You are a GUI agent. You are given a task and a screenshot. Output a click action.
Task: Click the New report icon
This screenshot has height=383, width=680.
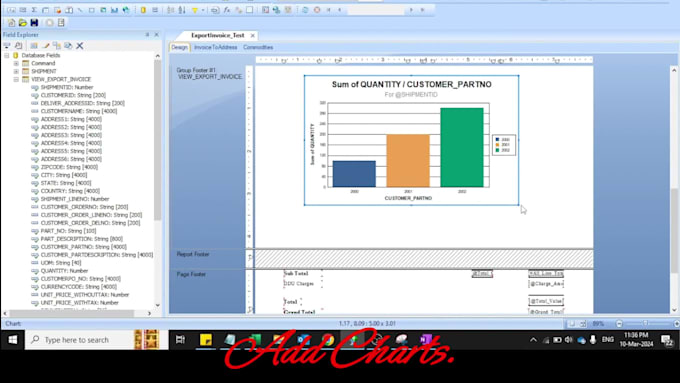(11, 23)
